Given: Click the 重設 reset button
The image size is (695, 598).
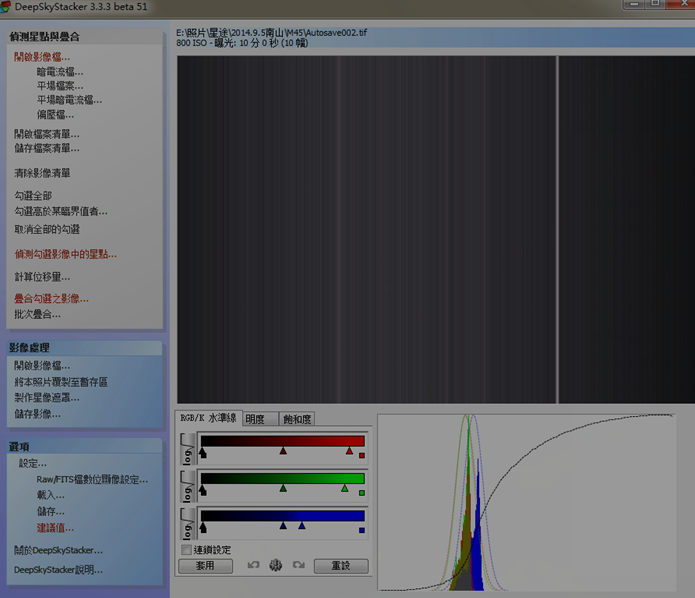Looking at the screenshot, I should click(341, 566).
